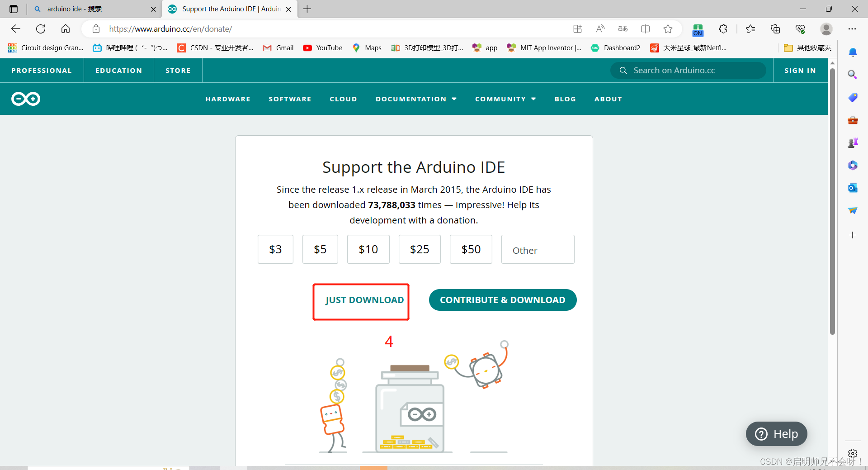This screenshot has height=470, width=868.
Task: Click the Arduino infinity logo
Action: [26, 99]
